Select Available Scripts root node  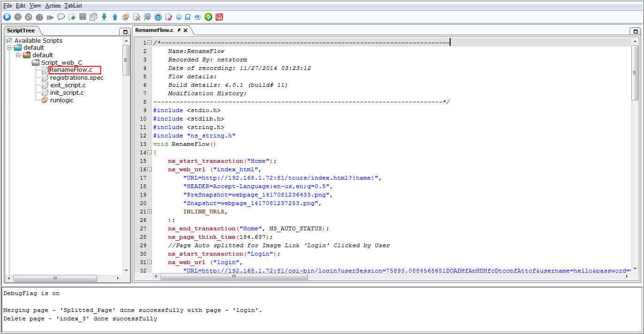pos(38,40)
